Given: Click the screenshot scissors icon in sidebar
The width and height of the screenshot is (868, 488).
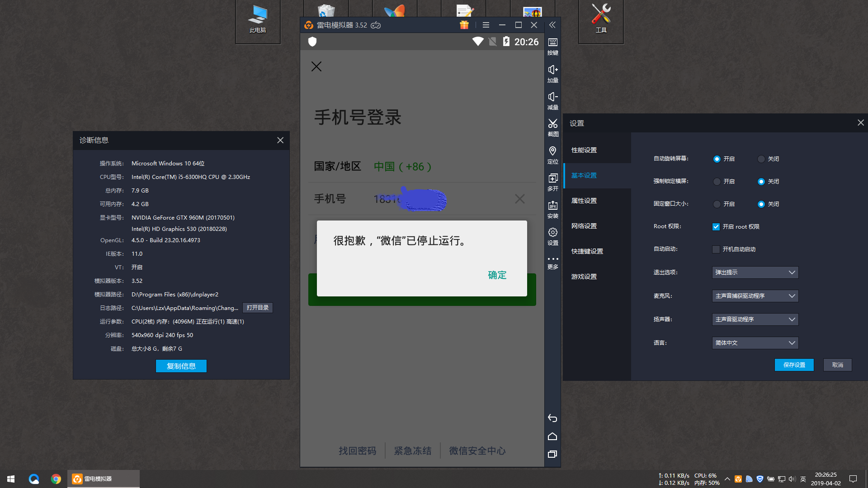Looking at the screenshot, I should point(552,124).
